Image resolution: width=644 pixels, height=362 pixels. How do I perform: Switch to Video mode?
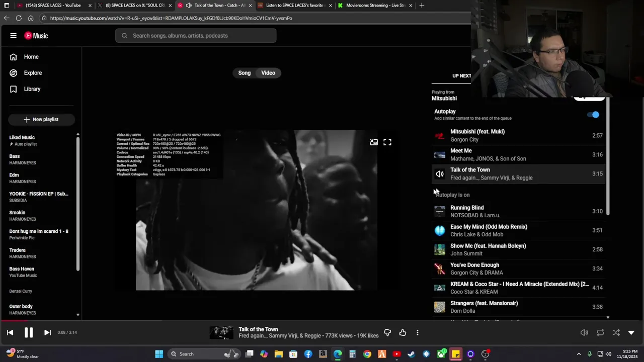click(268, 73)
